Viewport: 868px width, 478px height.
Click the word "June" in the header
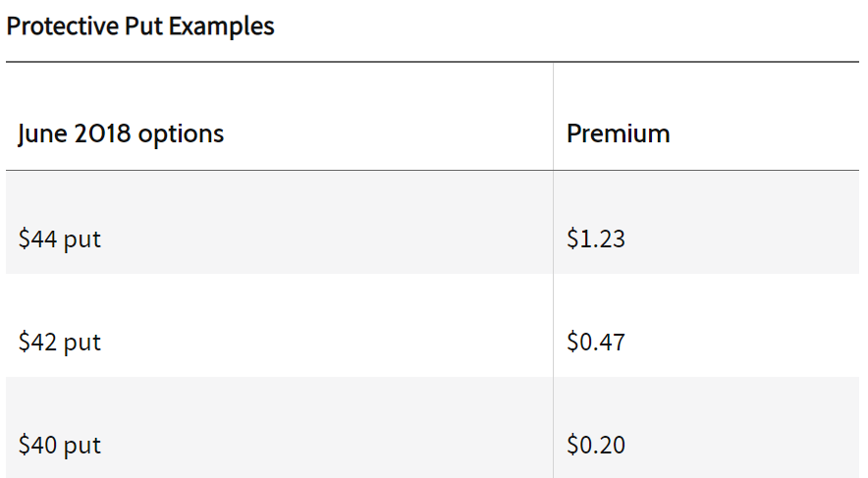pyautogui.click(x=42, y=133)
